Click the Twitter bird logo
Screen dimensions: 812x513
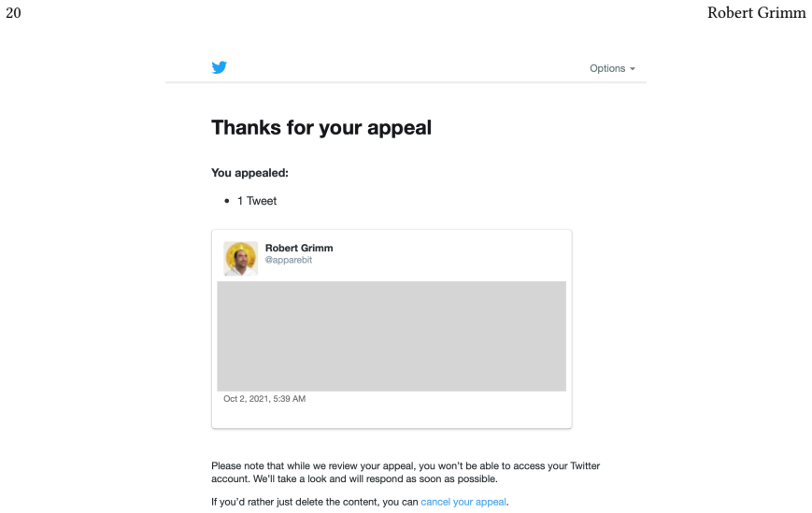(x=219, y=67)
